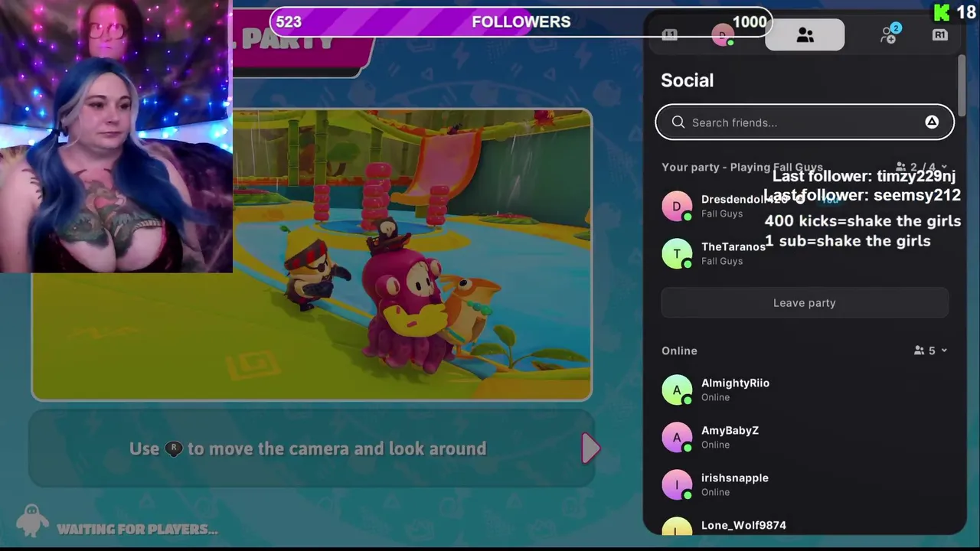Click the magnifier icon in search bar

tap(678, 122)
